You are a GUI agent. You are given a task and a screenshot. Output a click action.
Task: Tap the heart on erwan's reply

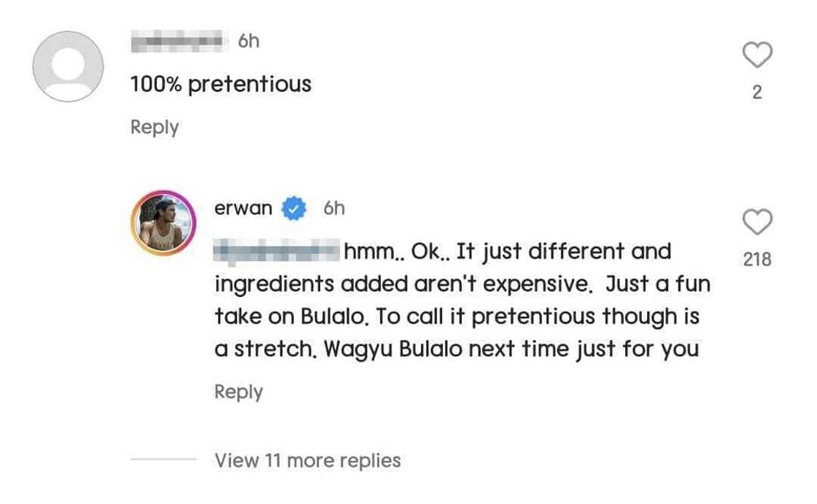756,222
